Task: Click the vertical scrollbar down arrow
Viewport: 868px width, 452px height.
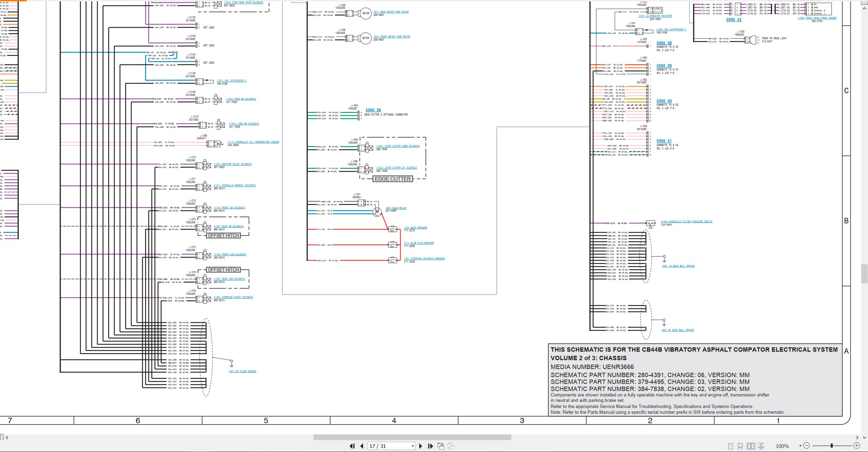Action: pyautogui.click(x=864, y=437)
